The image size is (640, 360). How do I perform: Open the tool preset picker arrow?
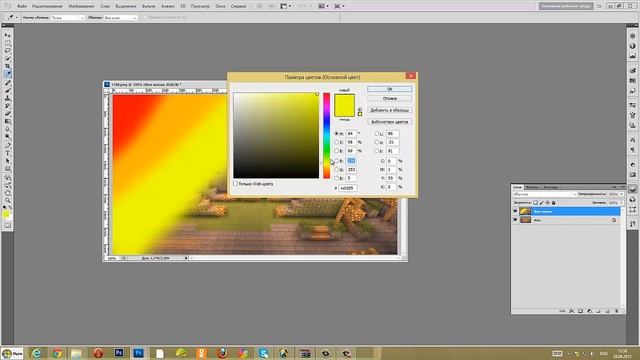16,18
